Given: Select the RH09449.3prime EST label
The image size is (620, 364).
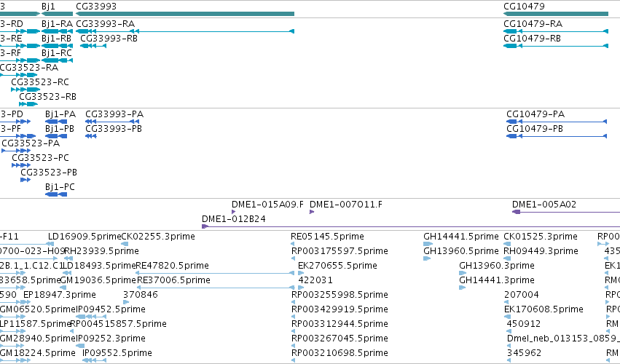Looking at the screenshot, I should pyautogui.click(x=541, y=251).
